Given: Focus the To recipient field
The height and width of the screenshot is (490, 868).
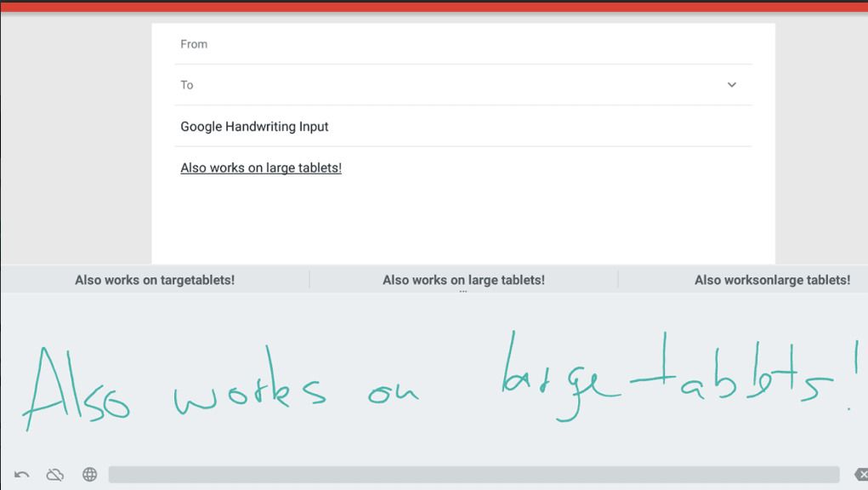Looking at the screenshot, I should point(463,85).
